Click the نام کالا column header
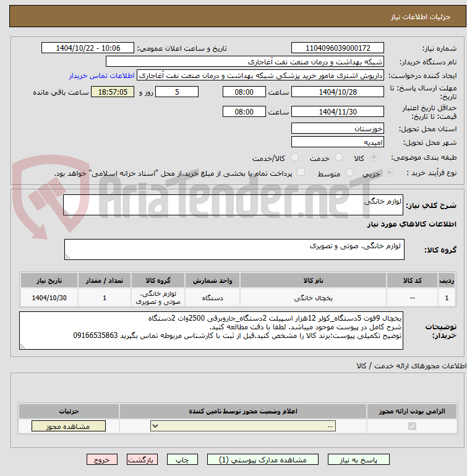Viewport: 467px width, 476px height. click(x=313, y=280)
